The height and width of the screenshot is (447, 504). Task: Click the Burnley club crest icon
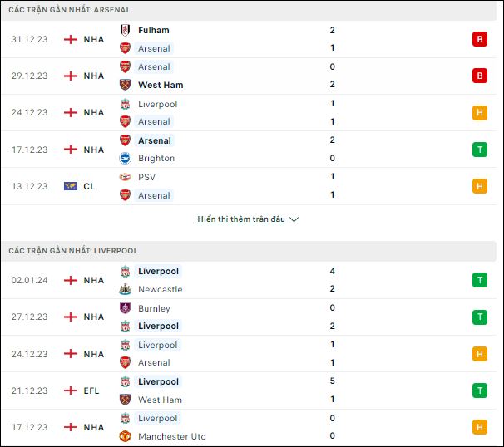pos(125,308)
